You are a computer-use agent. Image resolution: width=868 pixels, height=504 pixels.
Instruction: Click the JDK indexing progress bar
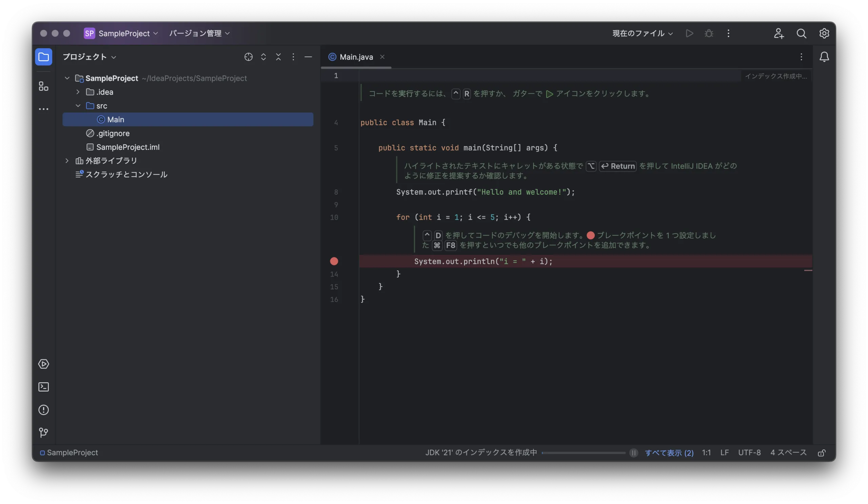tap(584, 453)
